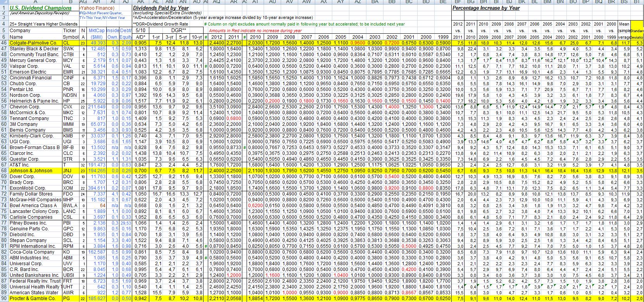Select the 'Emerson Electric' cell
The height and width of the screenshot is (302, 644).
(x=35, y=72)
